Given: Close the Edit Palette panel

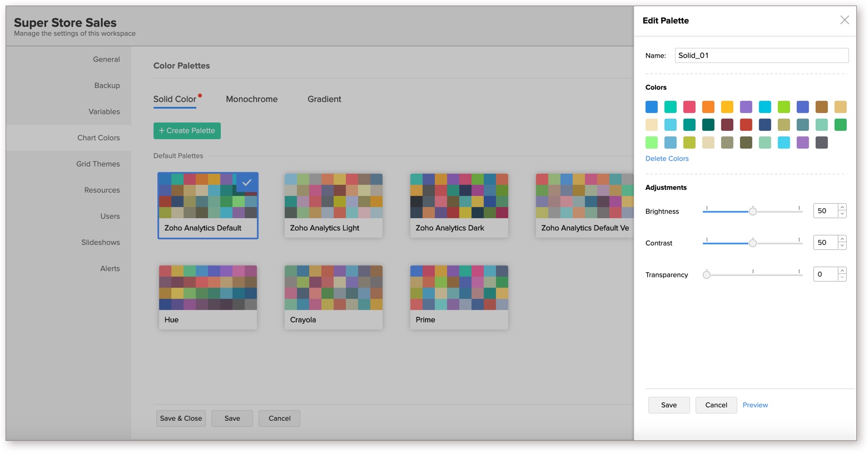Looking at the screenshot, I should coord(844,20).
